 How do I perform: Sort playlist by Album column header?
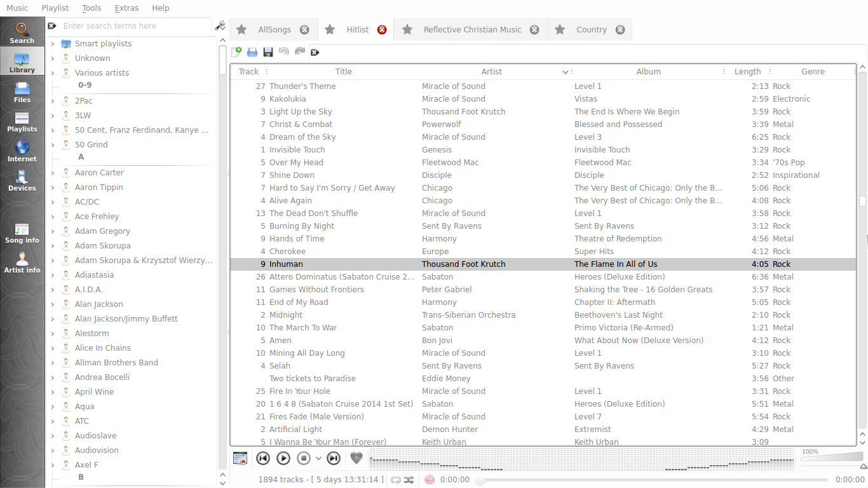[649, 72]
